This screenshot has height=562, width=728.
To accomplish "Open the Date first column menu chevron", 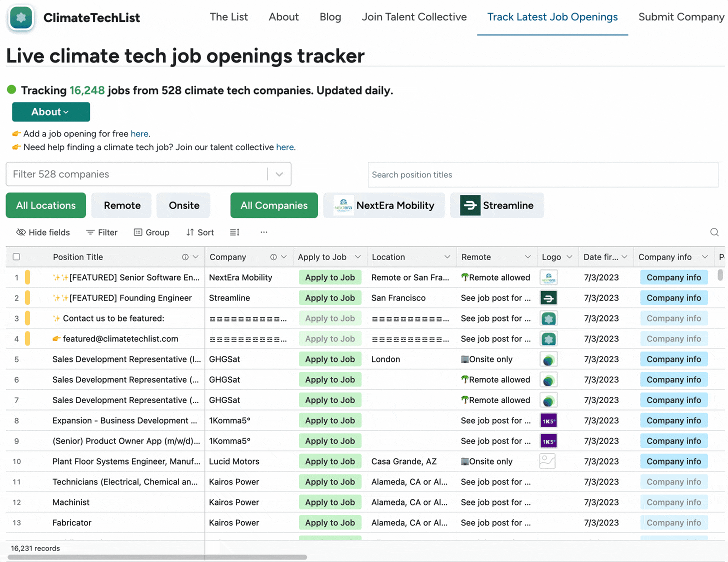I will (624, 257).
